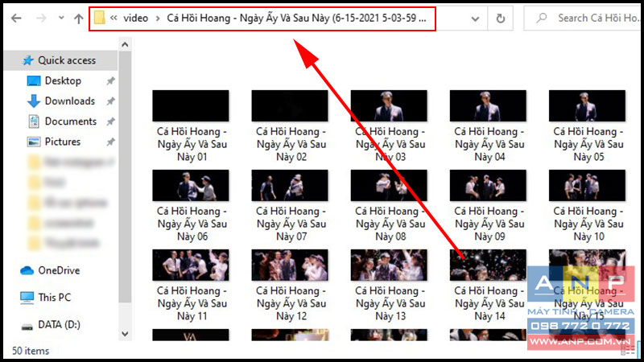The height and width of the screenshot is (362, 644).
Task: Click navigation pane scroll down arrow
Action: tap(125, 334)
